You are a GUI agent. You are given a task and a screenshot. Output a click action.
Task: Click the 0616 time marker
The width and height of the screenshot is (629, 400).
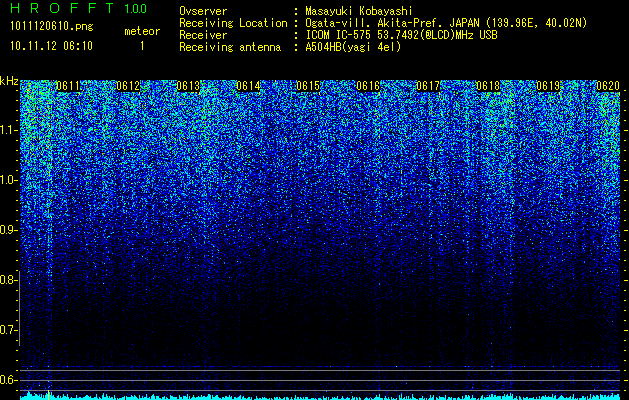pos(368,86)
